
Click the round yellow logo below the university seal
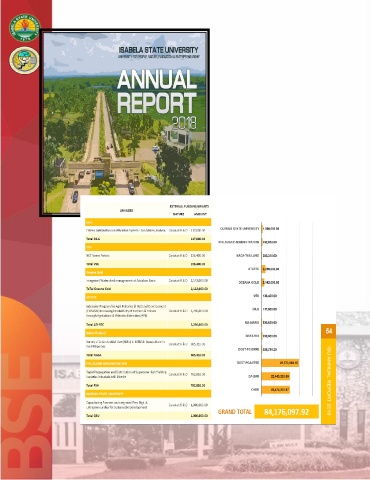24,60
